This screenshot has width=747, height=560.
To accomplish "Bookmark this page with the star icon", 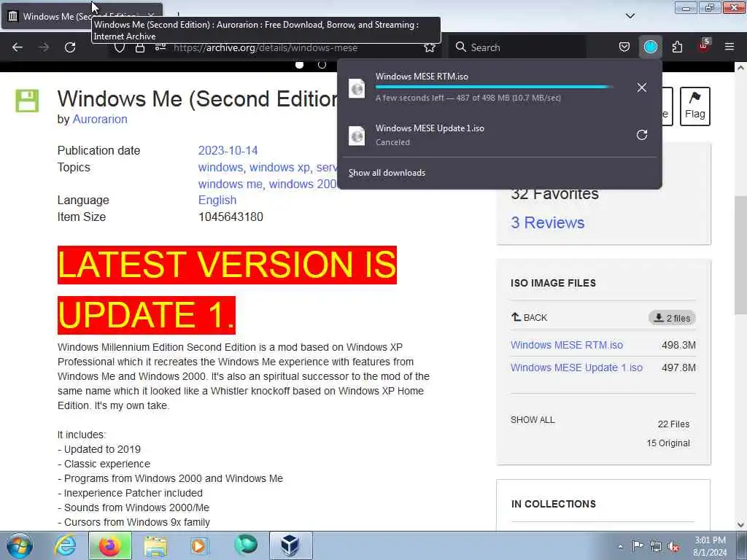I will pos(429,47).
